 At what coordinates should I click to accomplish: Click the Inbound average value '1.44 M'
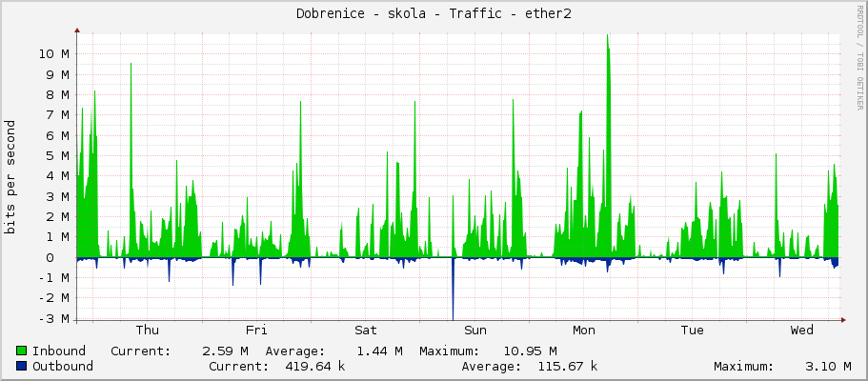coord(379,351)
